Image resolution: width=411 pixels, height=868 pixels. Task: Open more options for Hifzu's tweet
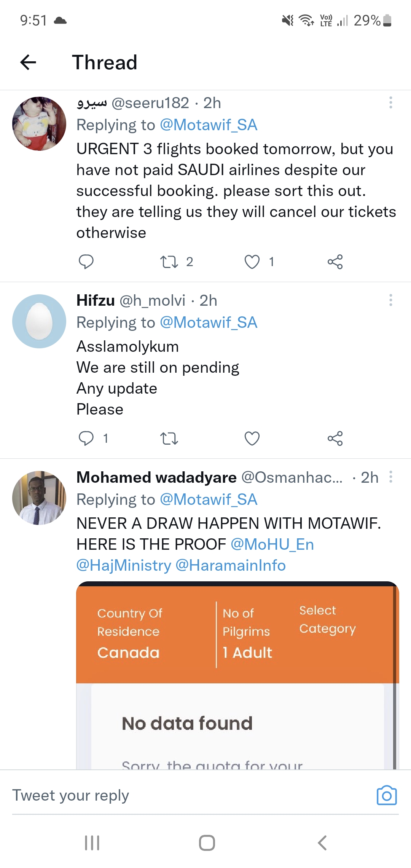tap(390, 300)
